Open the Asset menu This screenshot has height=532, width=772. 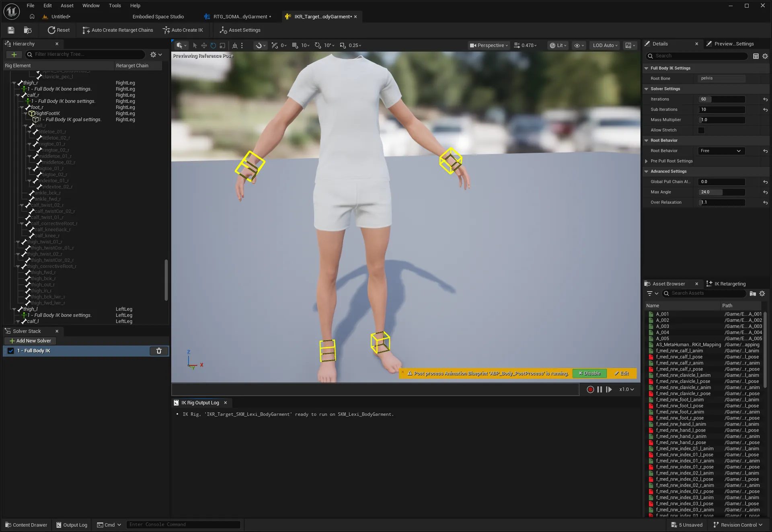point(67,6)
